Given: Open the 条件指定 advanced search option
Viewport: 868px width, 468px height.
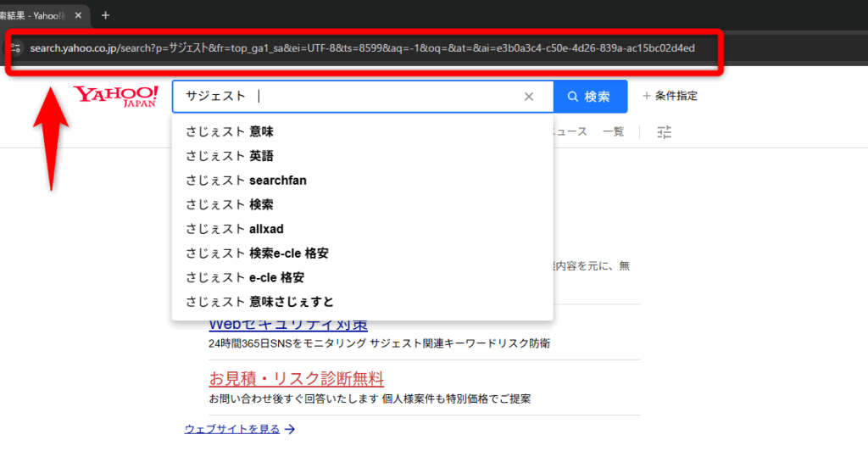Looking at the screenshot, I should [x=670, y=96].
